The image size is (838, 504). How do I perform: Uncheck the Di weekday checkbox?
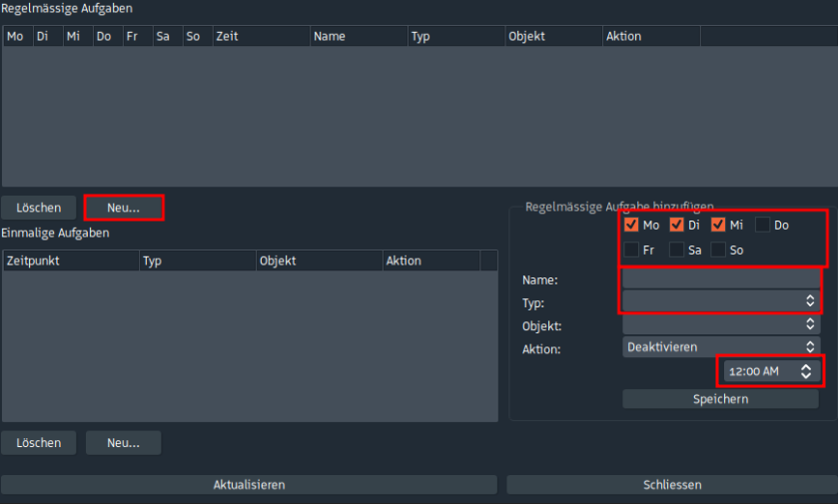tap(676, 225)
